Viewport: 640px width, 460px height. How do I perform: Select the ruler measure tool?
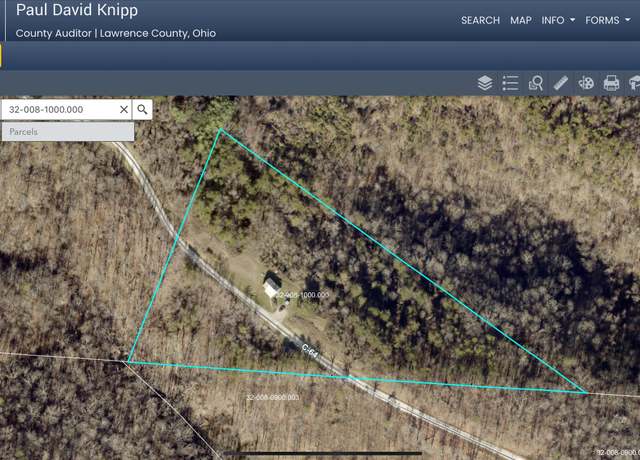click(x=561, y=83)
